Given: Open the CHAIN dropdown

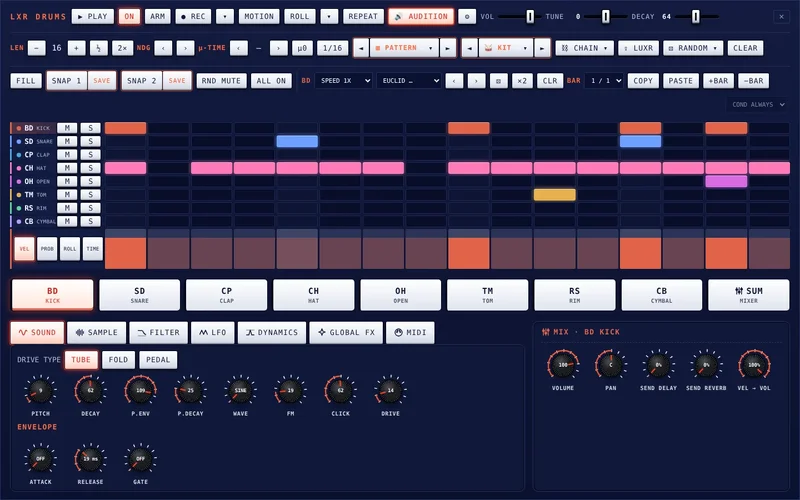Looking at the screenshot, I should 584,48.
